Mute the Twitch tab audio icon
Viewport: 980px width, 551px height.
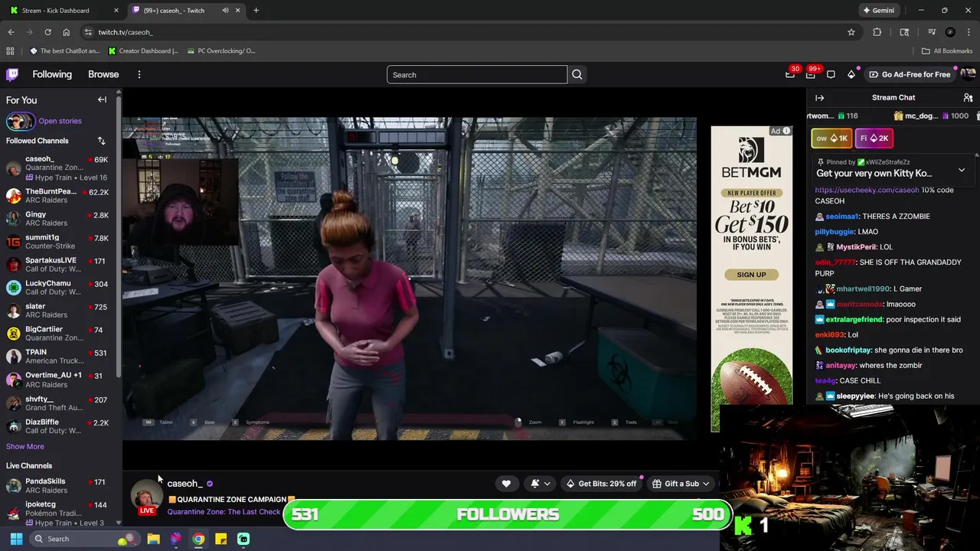(225, 11)
